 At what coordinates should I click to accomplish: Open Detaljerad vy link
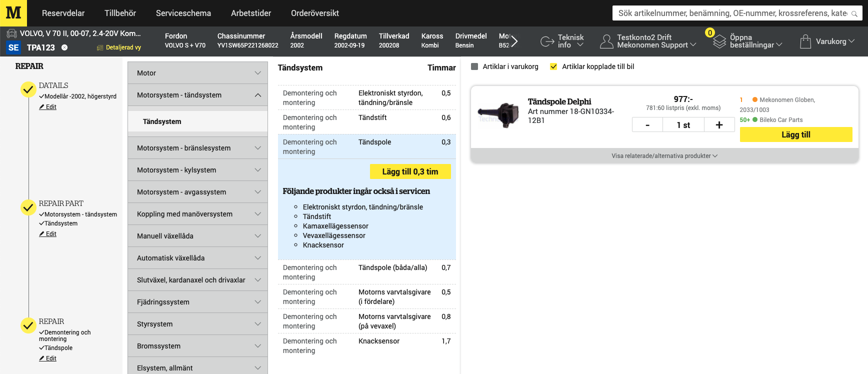click(x=119, y=47)
